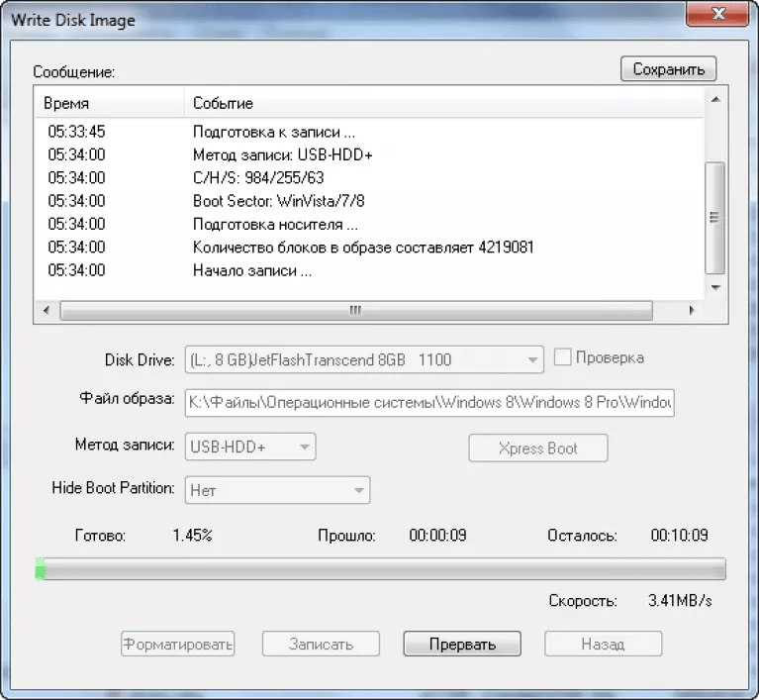
Task: Abort writing with the Прервать button
Action: click(x=462, y=644)
